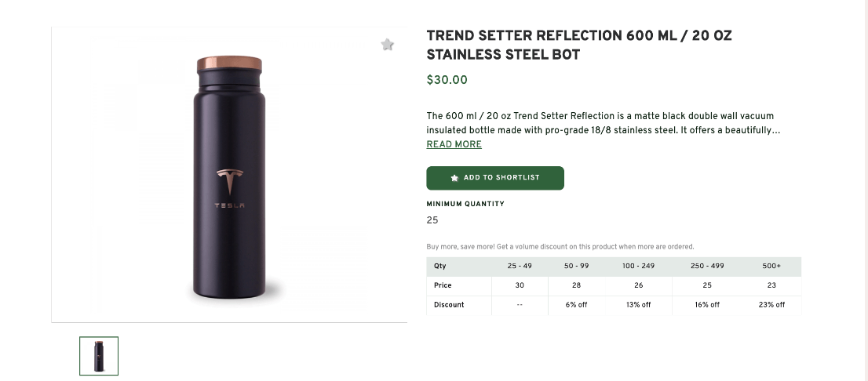This screenshot has width=868, height=381.
Task: Click the 6% off discount cell
Action: point(576,305)
